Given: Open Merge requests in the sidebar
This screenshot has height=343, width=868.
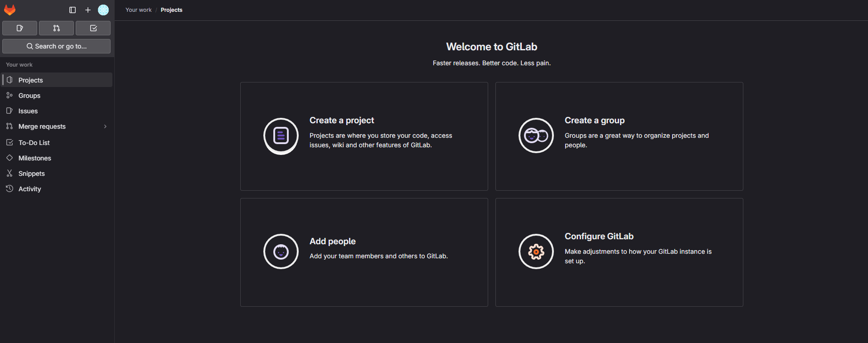Looking at the screenshot, I should [57, 126].
